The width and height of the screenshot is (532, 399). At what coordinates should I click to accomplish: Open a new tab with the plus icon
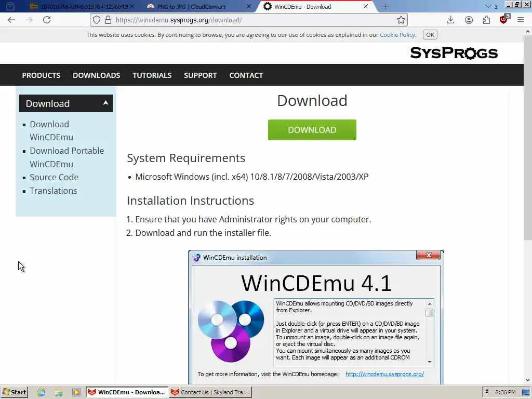click(385, 6)
